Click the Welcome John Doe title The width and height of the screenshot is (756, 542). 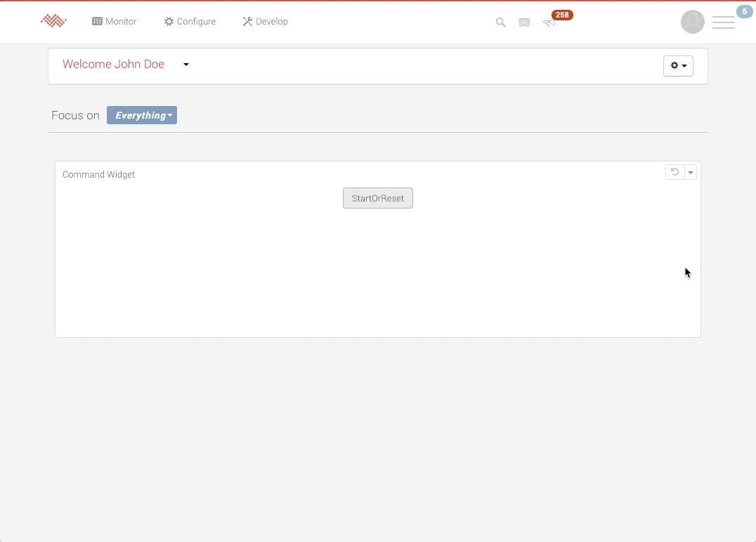pyautogui.click(x=113, y=64)
